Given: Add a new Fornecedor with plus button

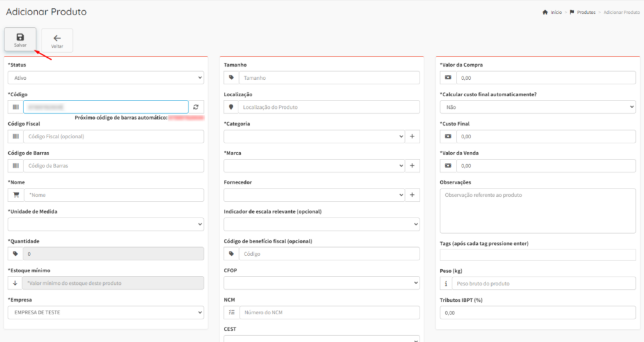Looking at the screenshot, I should tap(412, 195).
